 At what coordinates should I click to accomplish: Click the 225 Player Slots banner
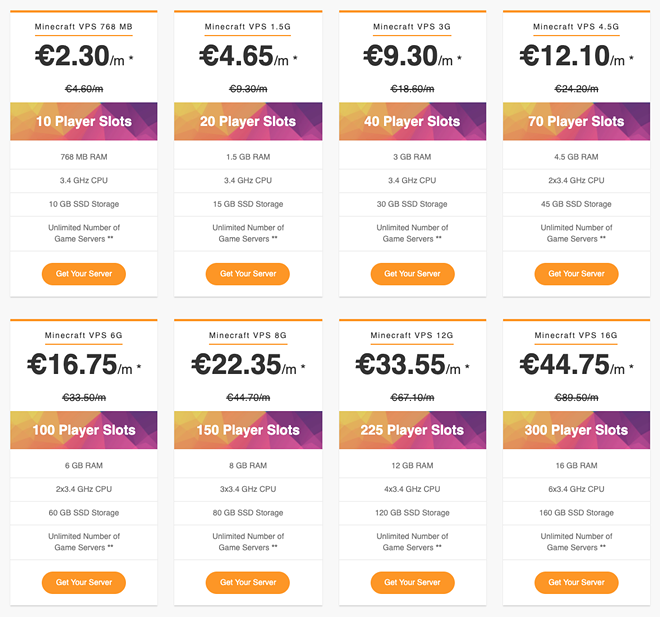tap(412, 430)
